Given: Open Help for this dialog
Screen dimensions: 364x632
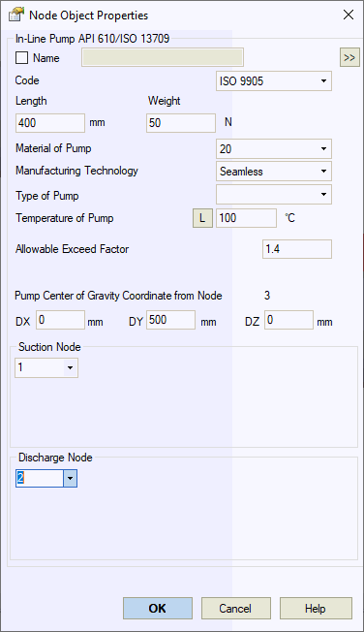Looking at the screenshot, I should (x=316, y=608).
